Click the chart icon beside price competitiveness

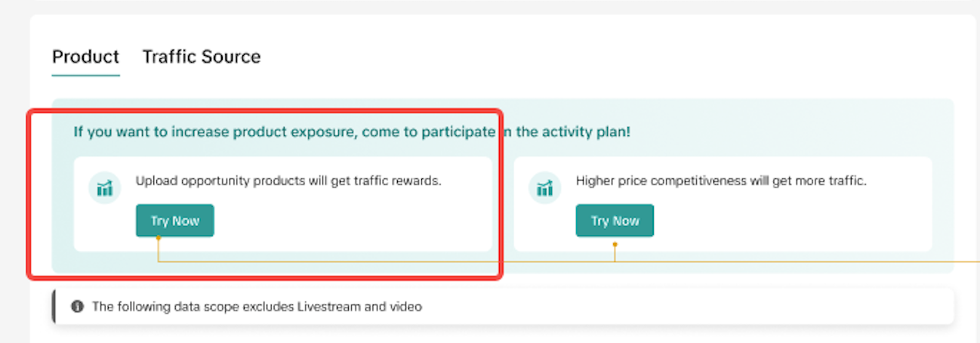(x=544, y=188)
